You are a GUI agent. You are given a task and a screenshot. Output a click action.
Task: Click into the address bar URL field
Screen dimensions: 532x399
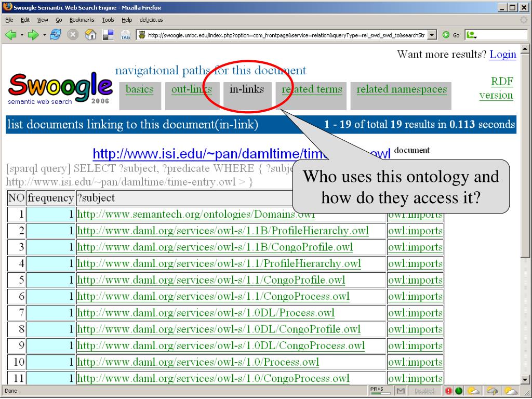[x=286, y=35]
